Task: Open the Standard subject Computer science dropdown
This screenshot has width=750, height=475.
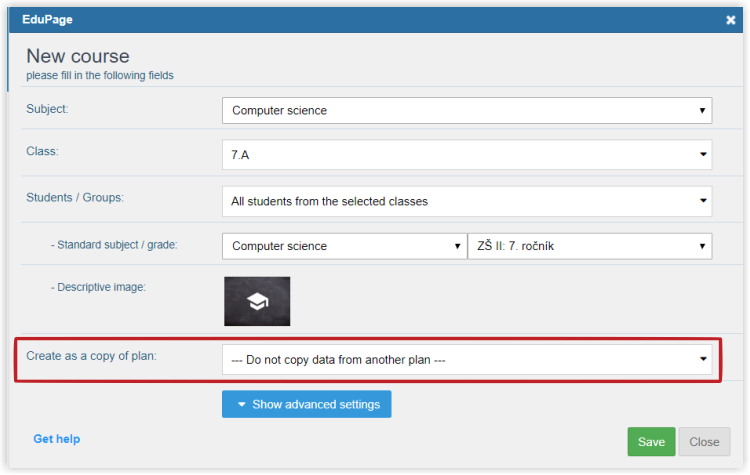Action: coord(343,246)
